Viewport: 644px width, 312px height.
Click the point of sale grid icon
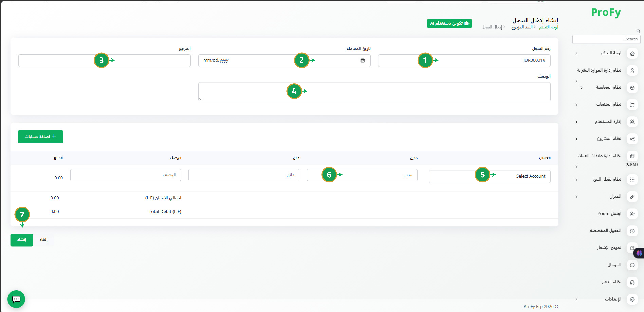tap(632, 180)
